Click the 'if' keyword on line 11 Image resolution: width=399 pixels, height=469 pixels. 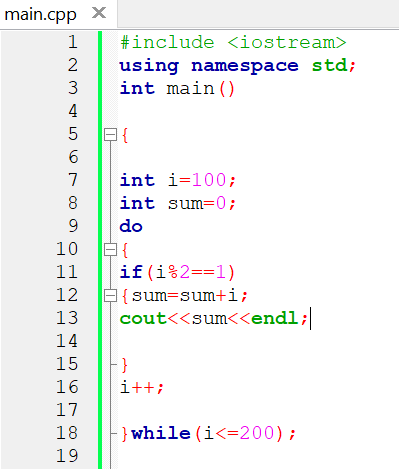click(131, 272)
